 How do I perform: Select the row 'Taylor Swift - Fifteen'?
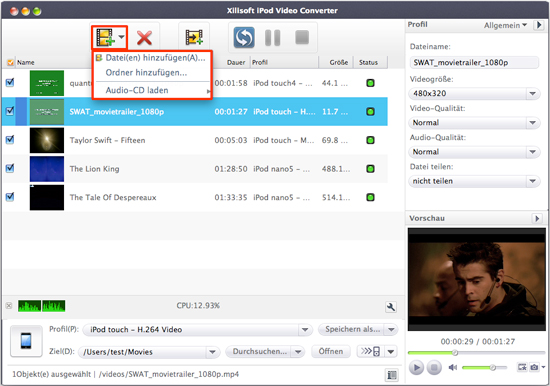click(x=195, y=140)
